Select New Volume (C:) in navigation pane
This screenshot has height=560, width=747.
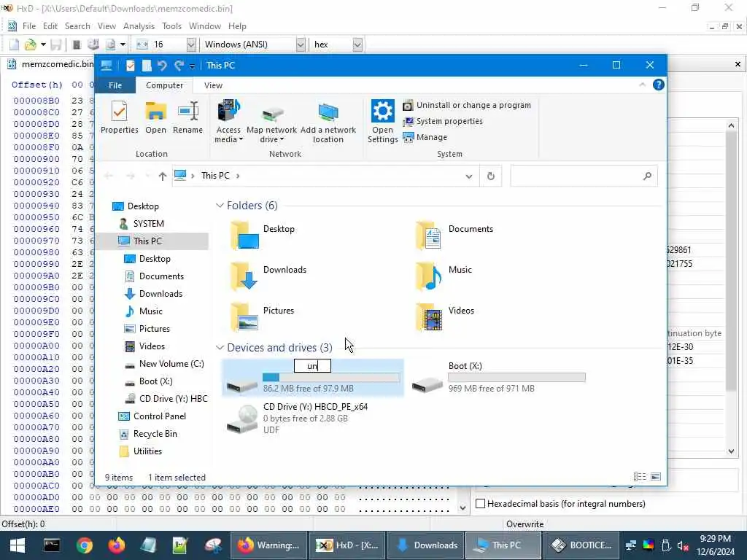(171, 364)
